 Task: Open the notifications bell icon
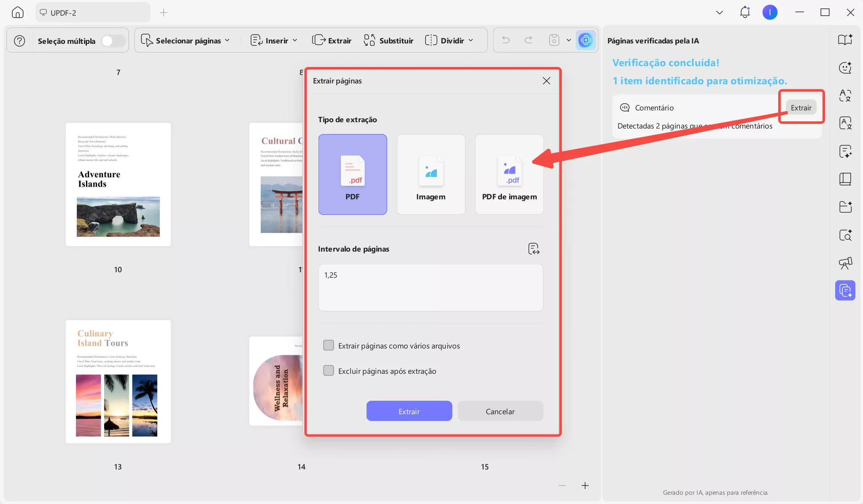click(745, 12)
